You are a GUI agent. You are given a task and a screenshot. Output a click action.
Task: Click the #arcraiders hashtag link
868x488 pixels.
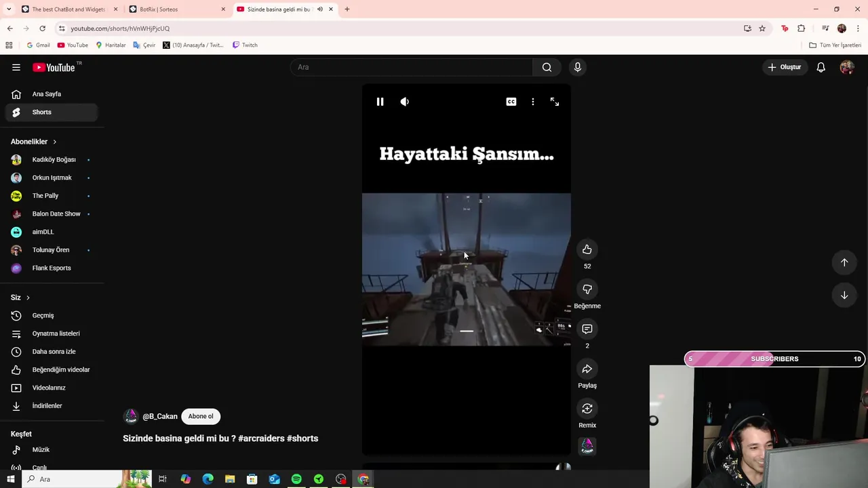261,439
